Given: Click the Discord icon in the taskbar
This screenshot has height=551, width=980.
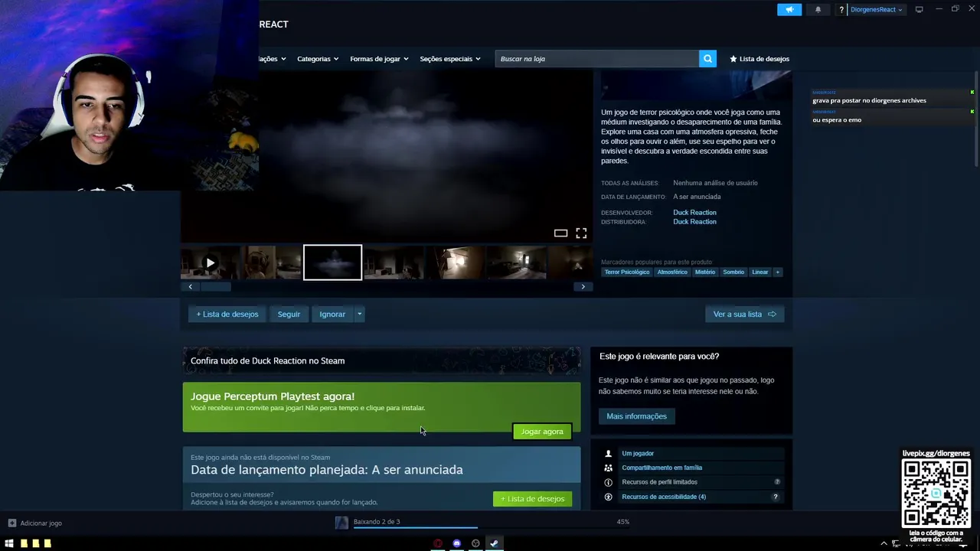Looking at the screenshot, I should (456, 543).
